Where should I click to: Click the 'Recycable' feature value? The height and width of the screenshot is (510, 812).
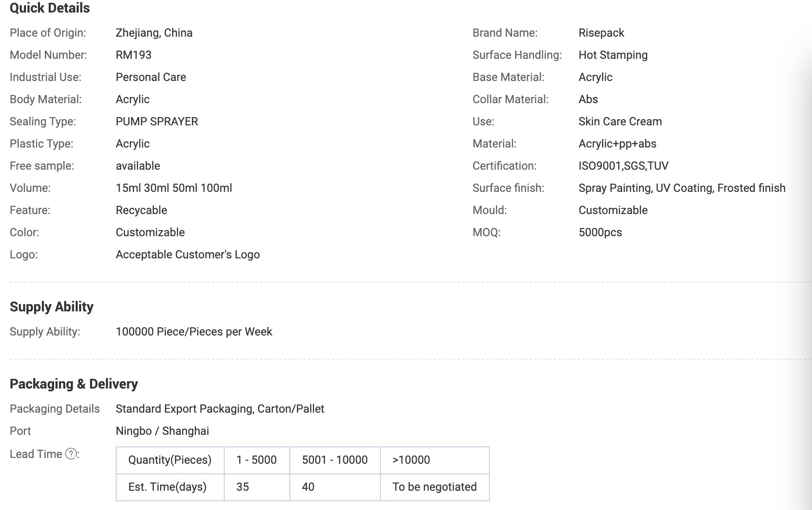[141, 210]
